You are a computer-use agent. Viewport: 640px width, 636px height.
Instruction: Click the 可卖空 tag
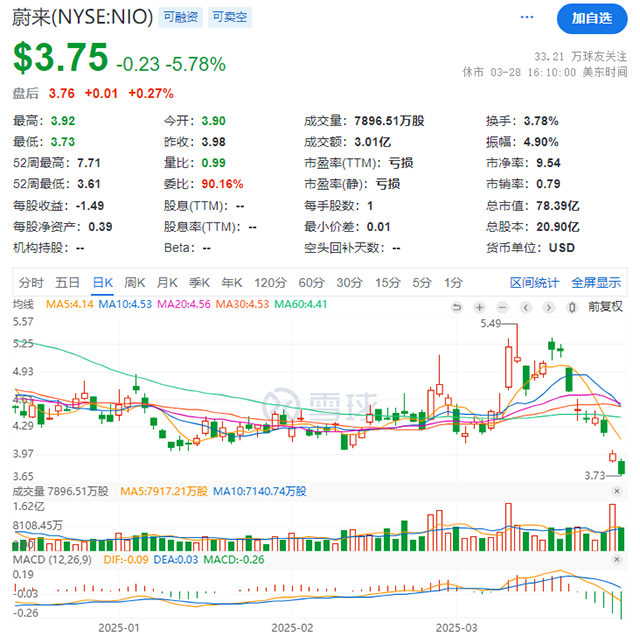pyautogui.click(x=230, y=17)
